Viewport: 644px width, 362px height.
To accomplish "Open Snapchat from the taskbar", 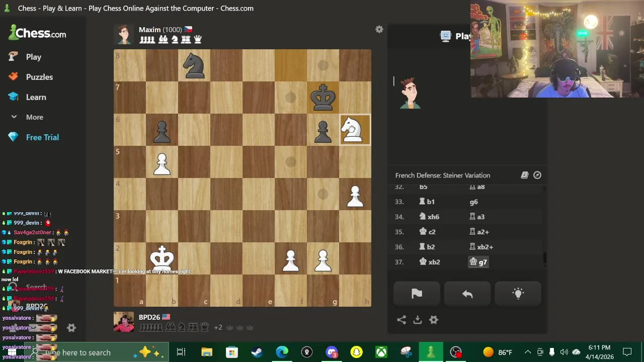I will click(x=356, y=352).
